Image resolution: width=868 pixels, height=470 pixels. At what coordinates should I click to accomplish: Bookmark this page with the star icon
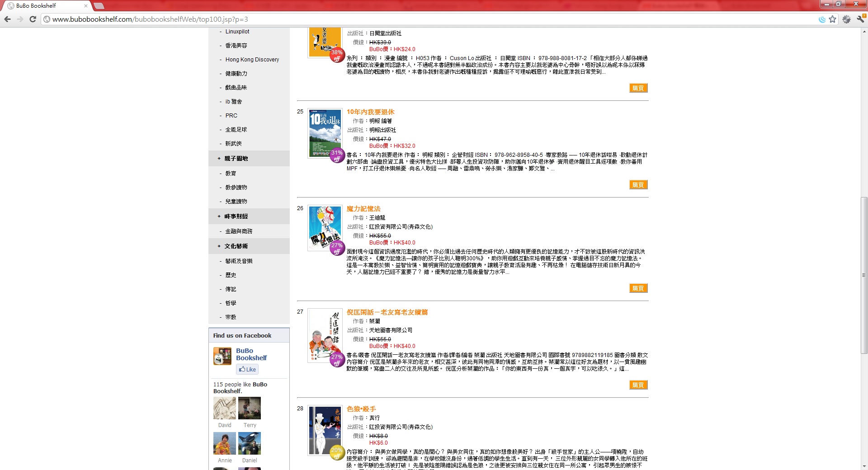point(832,19)
